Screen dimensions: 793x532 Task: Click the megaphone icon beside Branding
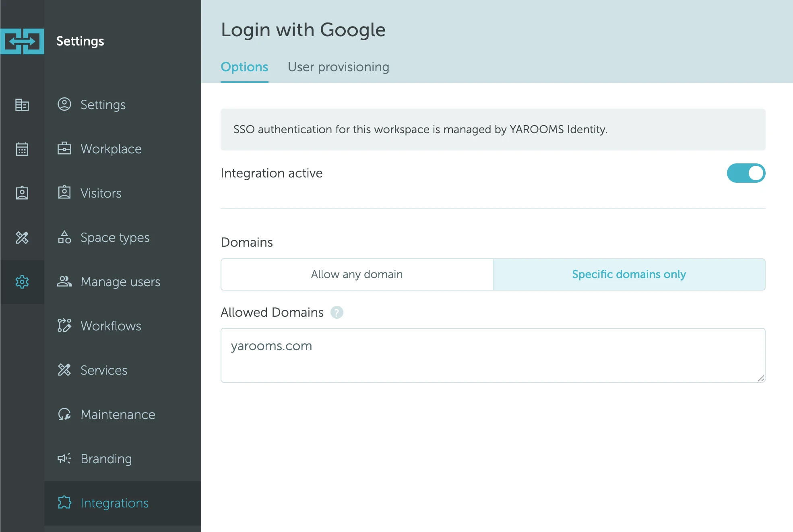click(64, 458)
